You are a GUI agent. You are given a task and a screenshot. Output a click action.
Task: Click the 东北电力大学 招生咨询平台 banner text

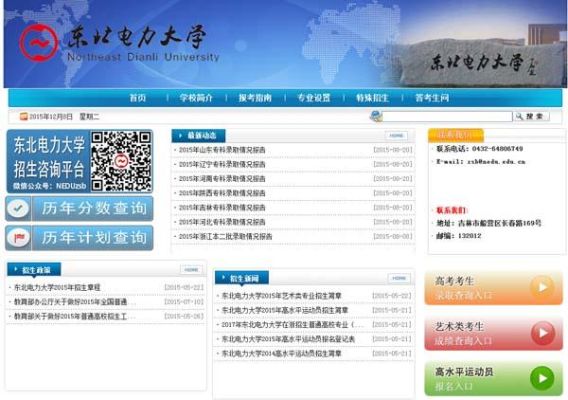49,157
